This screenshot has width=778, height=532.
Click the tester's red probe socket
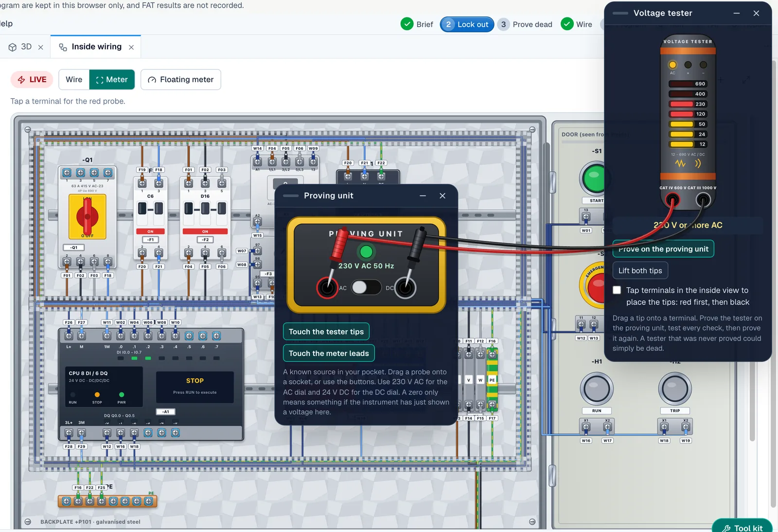(672, 199)
